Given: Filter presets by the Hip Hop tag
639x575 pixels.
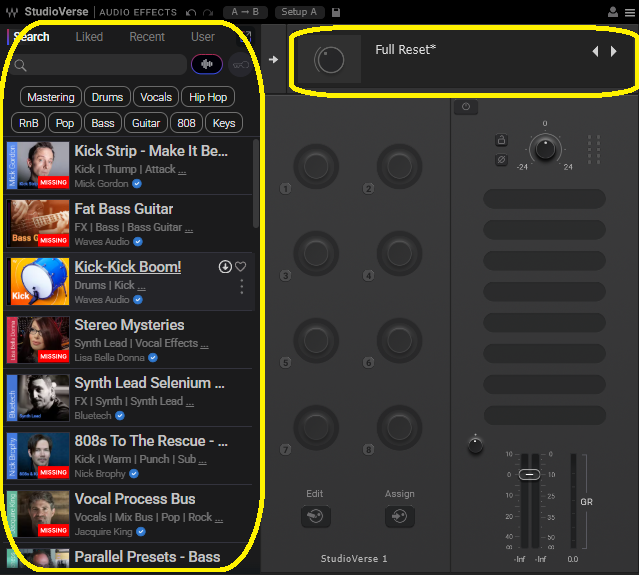Looking at the screenshot, I should click(x=208, y=97).
